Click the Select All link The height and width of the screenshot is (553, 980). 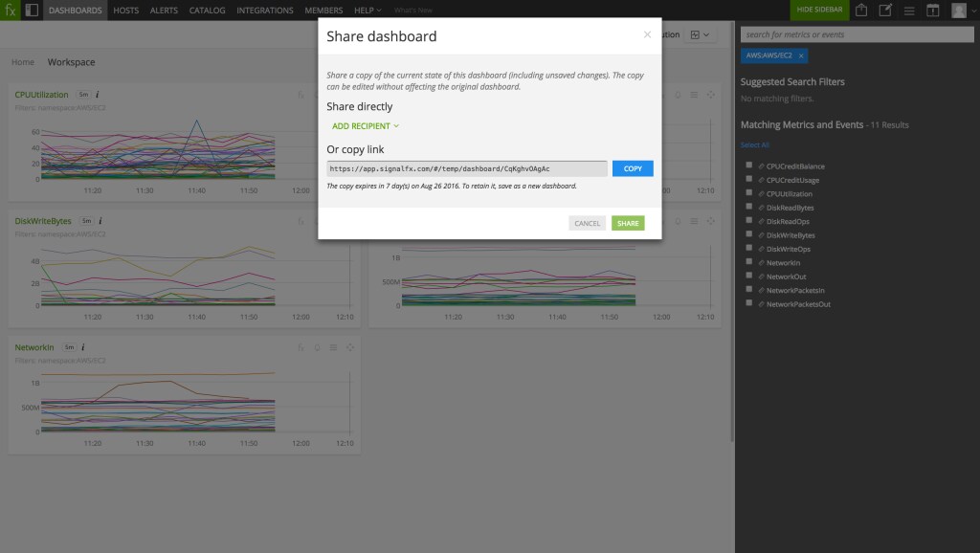point(754,145)
